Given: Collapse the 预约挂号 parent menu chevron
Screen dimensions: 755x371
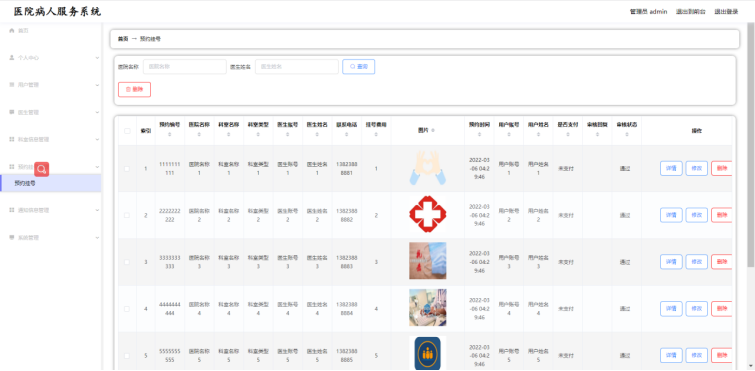Looking at the screenshot, I should coord(97,167).
